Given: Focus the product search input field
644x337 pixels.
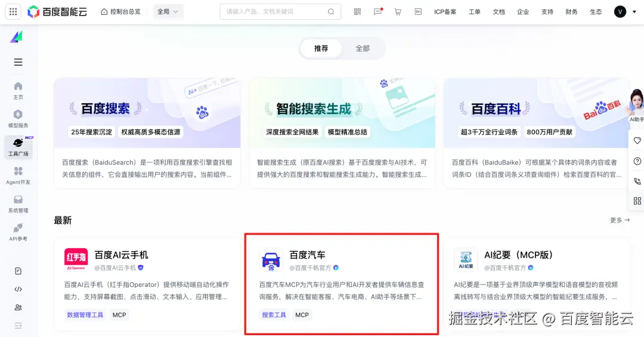Looking at the screenshot, I should pyautogui.click(x=280, y=12).
